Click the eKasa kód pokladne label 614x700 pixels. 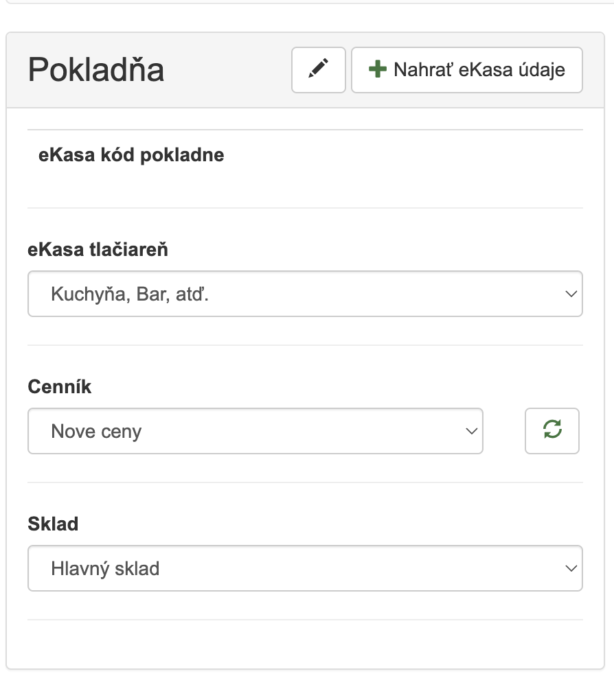[131, 155]
